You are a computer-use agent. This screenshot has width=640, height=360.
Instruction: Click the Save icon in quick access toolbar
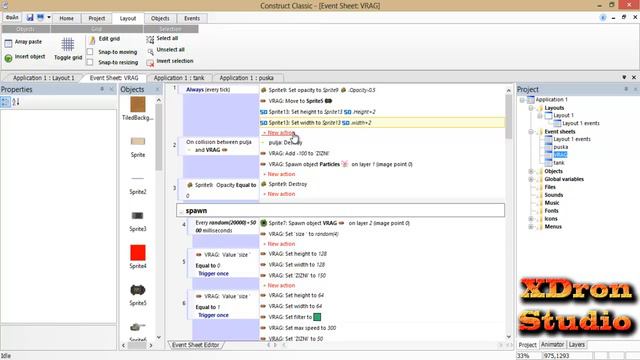coord(30,18)
